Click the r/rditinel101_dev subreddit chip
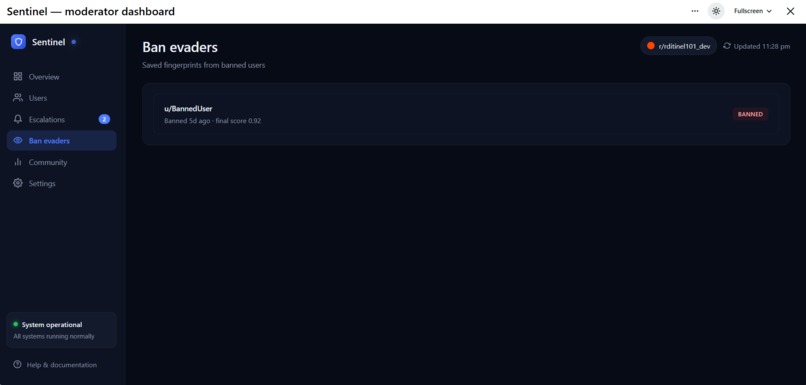The width and height of the screenshot is (806, 385). coord(679,46)
